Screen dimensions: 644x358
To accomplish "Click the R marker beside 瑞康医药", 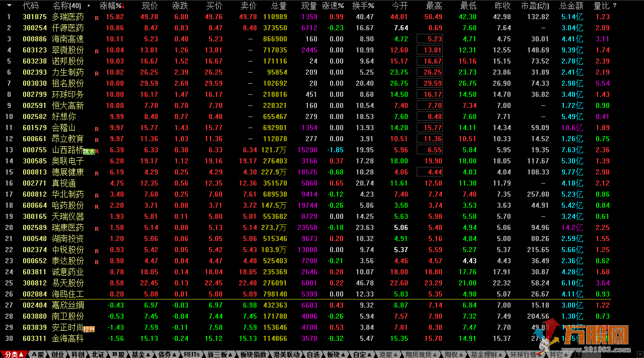I will [x=97, y=228].
